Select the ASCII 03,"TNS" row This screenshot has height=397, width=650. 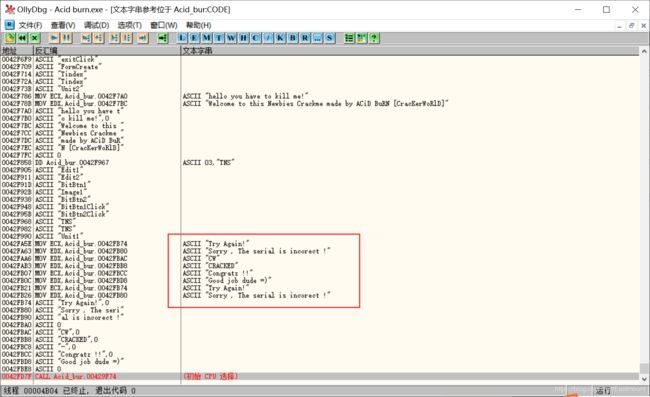(x=320, y=162)
